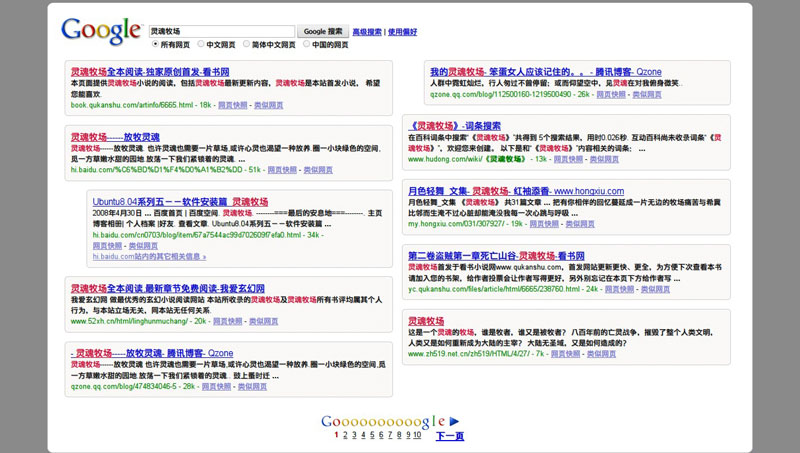Screen dimensions: 800x453
Task: Open 网页快照 for www.hudong.com result
Action: click(568, 159)
